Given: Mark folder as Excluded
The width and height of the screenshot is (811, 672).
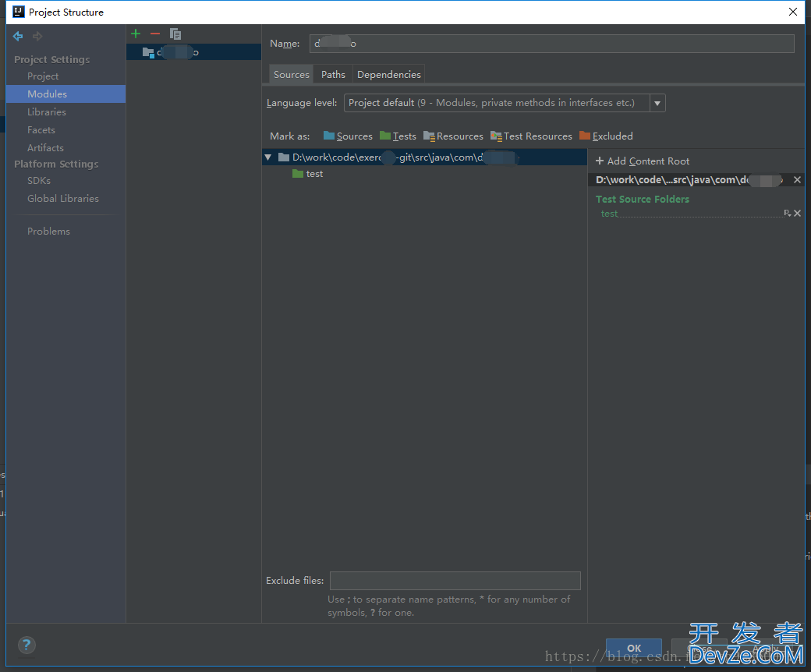Looking at the screenshot, I should coord(606,136).
